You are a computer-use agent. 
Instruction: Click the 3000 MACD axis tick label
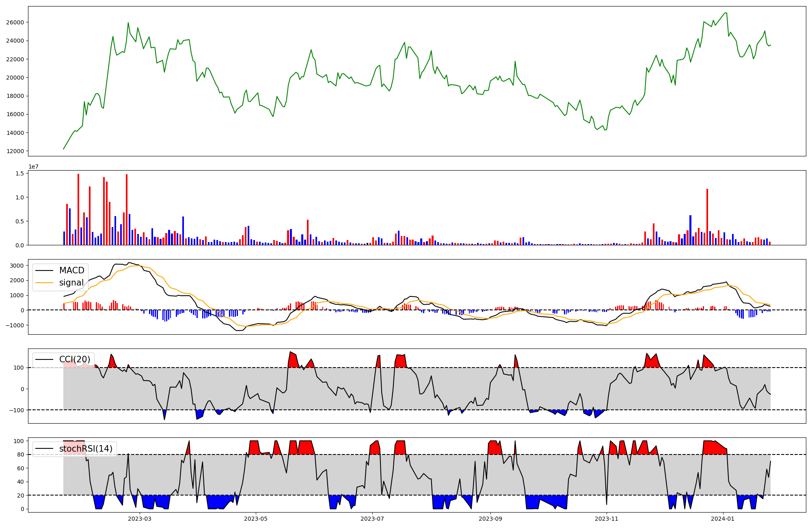(x=17, y=266)
